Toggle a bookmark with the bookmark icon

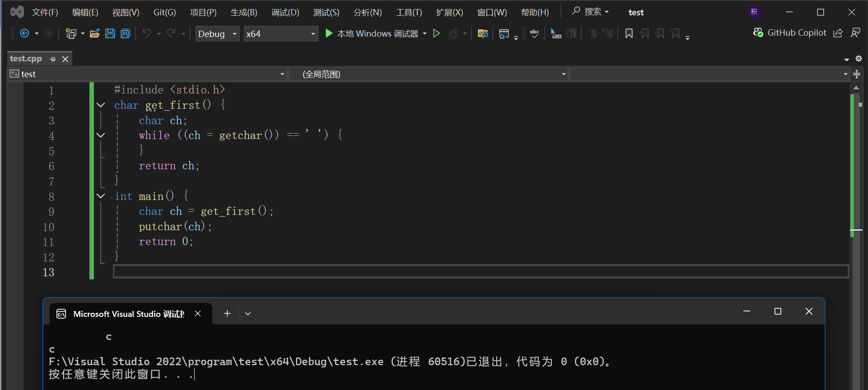click(x=629, y=33)
